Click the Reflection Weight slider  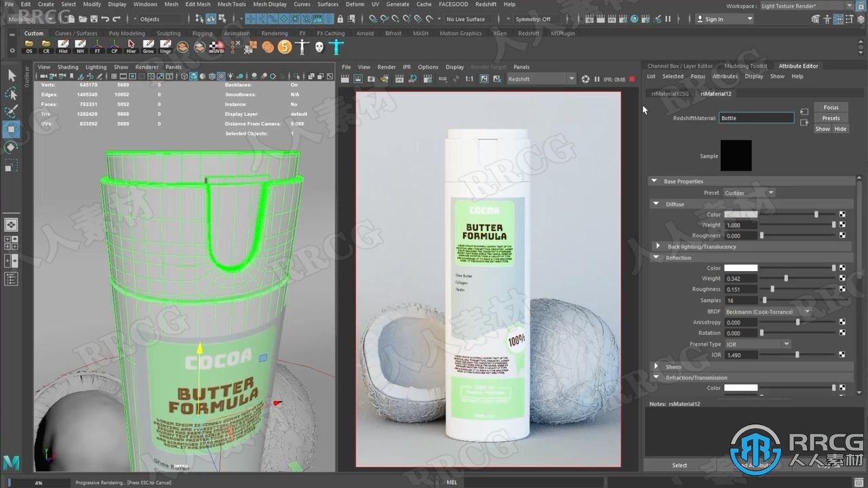(x=797, y=279)
